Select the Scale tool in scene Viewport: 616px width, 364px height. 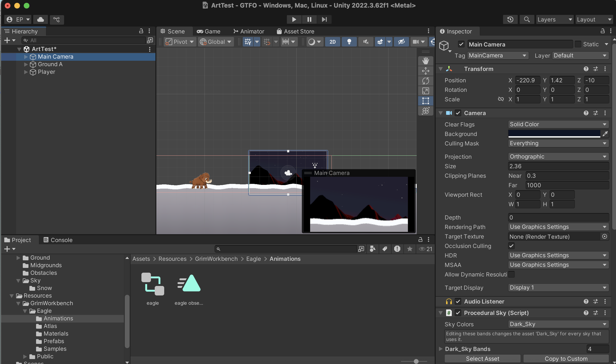(426, 91)
